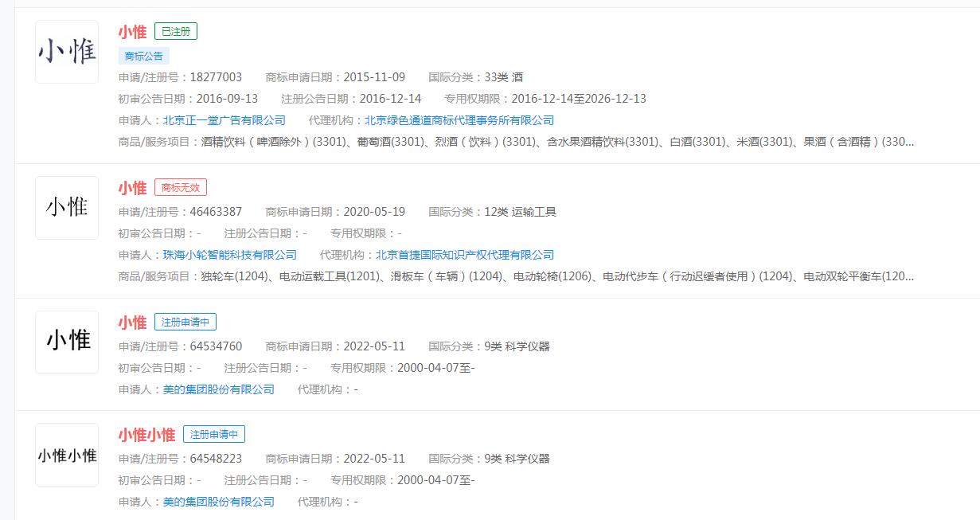Open applicant 美的集团股份有限公司 for record 64534760
Screen dimensions: 980x520
click(219, 389)
